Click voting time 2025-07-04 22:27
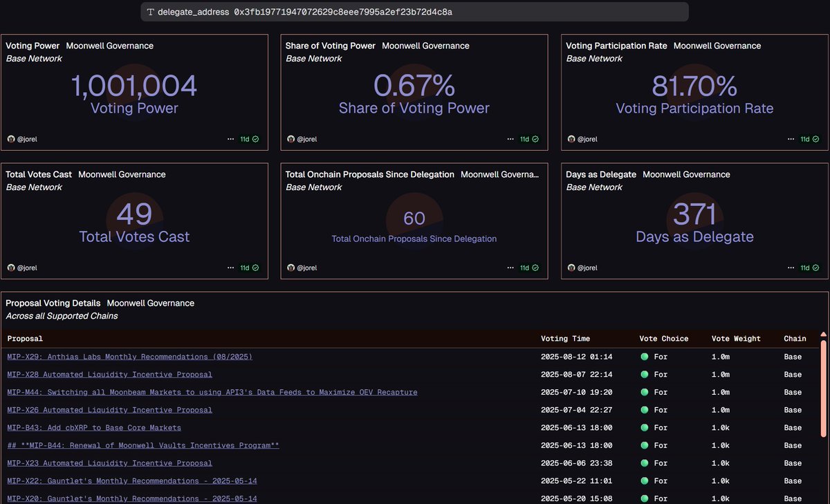 tap(576, 410)
